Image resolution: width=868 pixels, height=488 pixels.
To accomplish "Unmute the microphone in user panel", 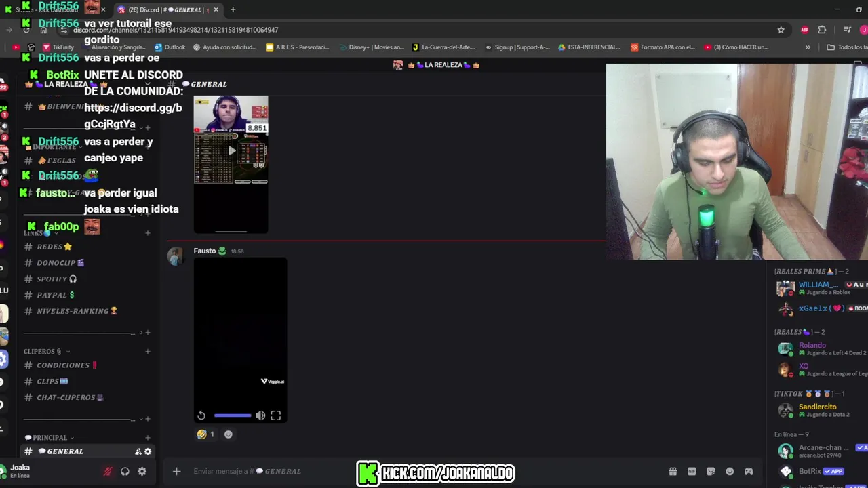I will 107,471.
